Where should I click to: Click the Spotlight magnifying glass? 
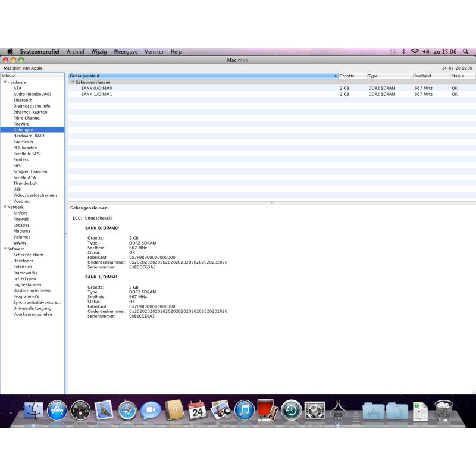pos(465,51)
